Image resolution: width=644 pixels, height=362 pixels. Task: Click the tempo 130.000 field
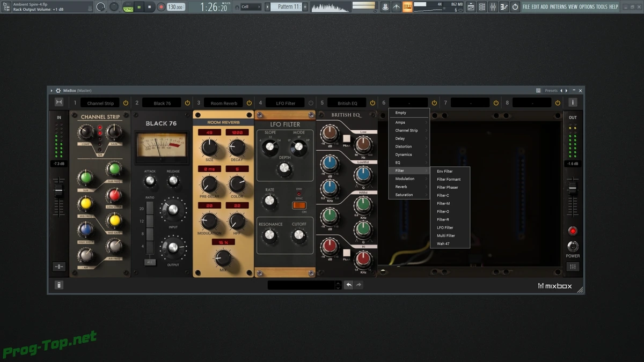tap(175, 7)
